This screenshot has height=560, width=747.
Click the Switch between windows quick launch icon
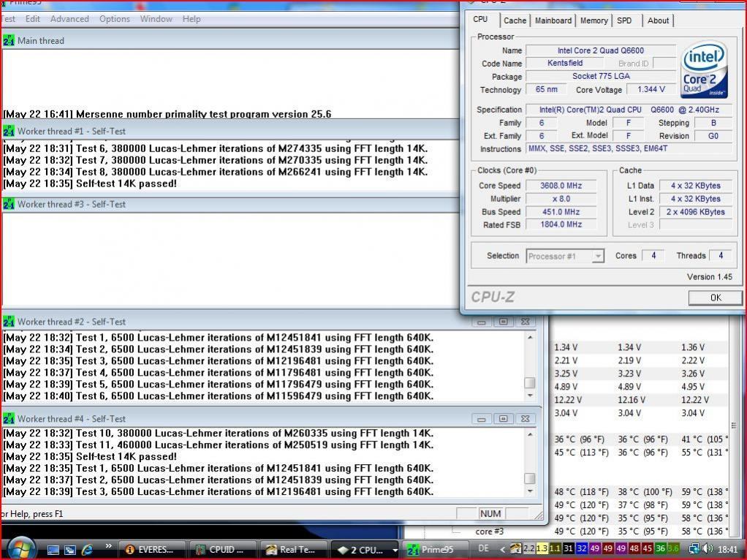[x=70, y=550]
